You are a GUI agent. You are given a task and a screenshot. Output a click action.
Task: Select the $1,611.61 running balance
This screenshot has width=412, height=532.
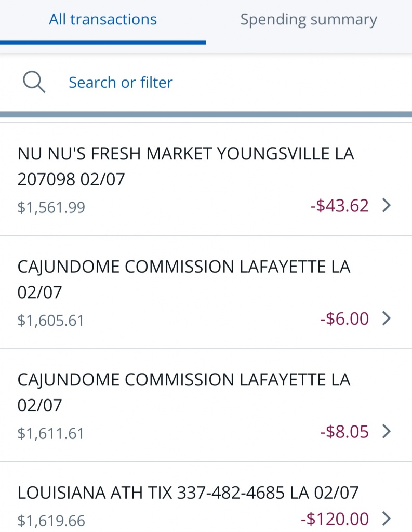click(51, 433)
